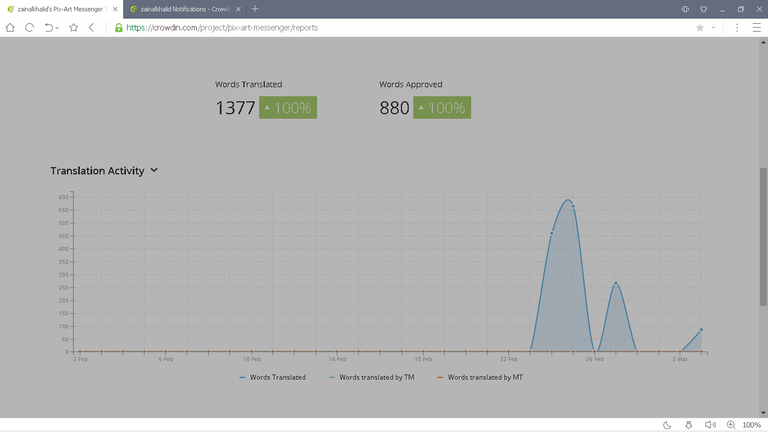Add page to favorites with the star outline icon

pos(73,28)
